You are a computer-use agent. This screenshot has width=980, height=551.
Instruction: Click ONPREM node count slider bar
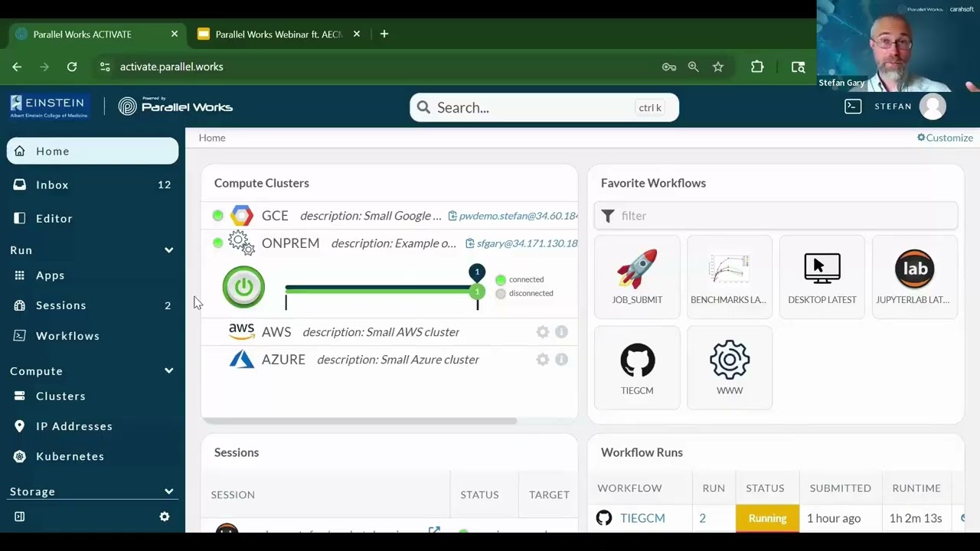coord(381,289)
